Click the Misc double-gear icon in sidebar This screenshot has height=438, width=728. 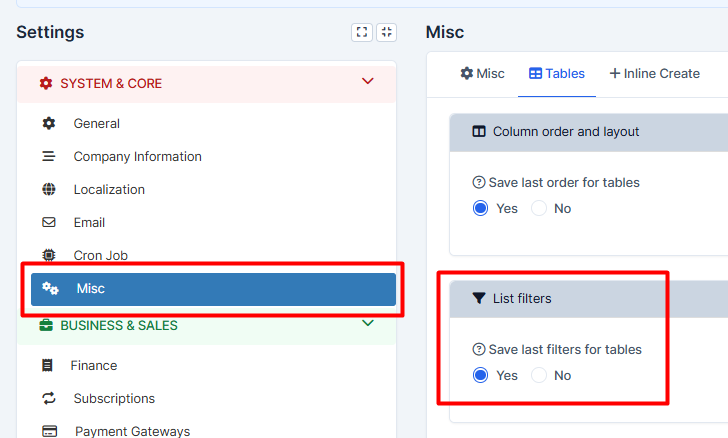pos(50,288)
